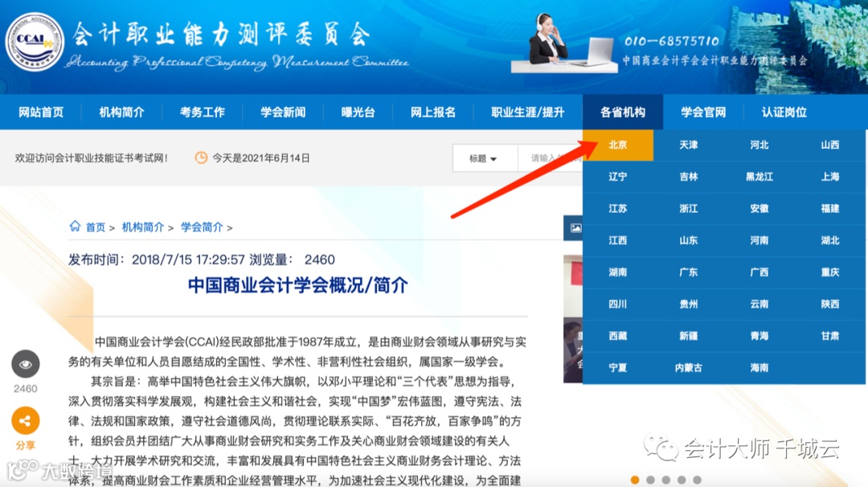The height and width of the screenshot is (487, 868).
Task: Click the phone number 010-68575710
Action: point(671,41)
